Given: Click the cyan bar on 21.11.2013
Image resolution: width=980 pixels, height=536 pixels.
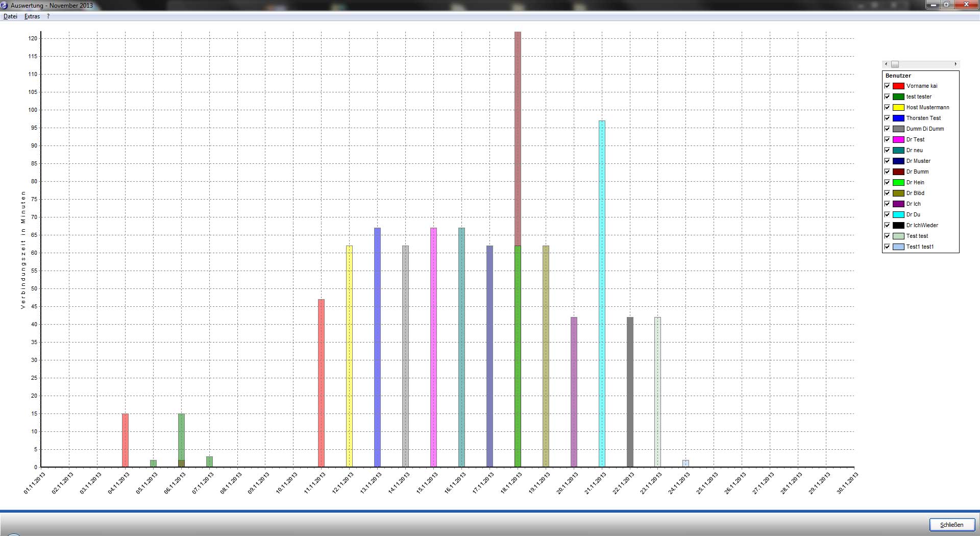Looking at the screenshot, I should pos(602,294).
